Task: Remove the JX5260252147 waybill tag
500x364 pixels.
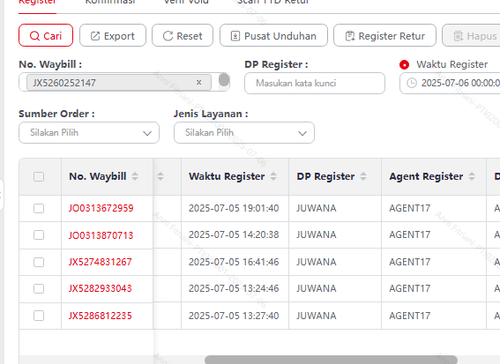Action: pyautogui.click(x=199, y=82)
